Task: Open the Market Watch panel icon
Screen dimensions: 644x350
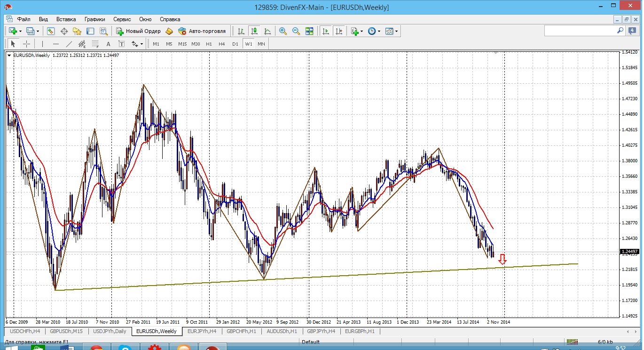Action: pyautogui.click(x=51, y=31)
